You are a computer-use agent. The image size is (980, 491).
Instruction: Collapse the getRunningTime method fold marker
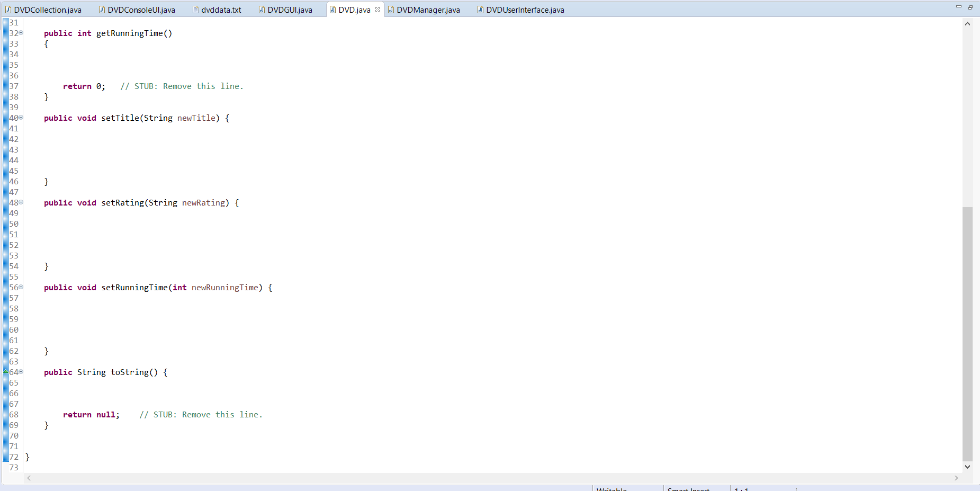pyautogui.click(x=21, y=33)
